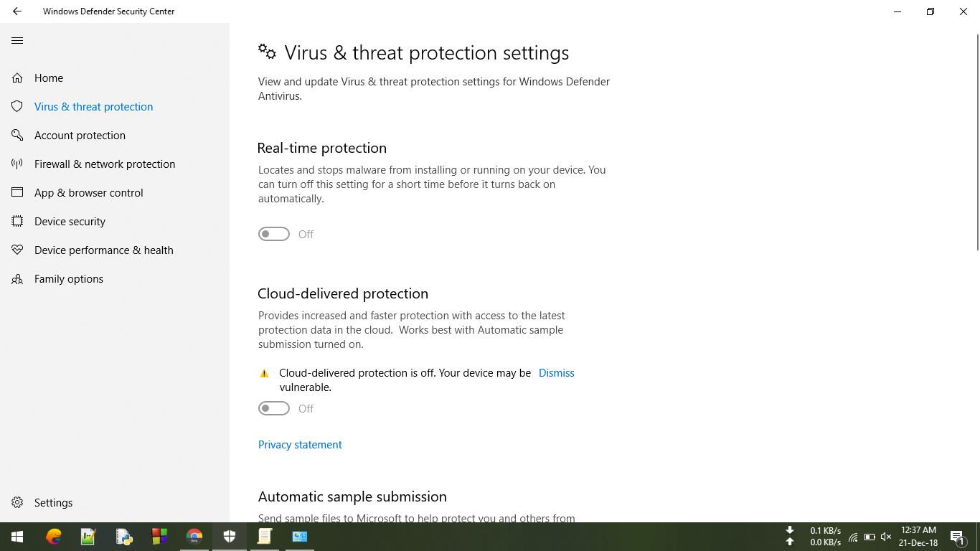The image size is (980, 551).
Task: Turn on Real-time protection toggle
Action: (x=274, y=234)
